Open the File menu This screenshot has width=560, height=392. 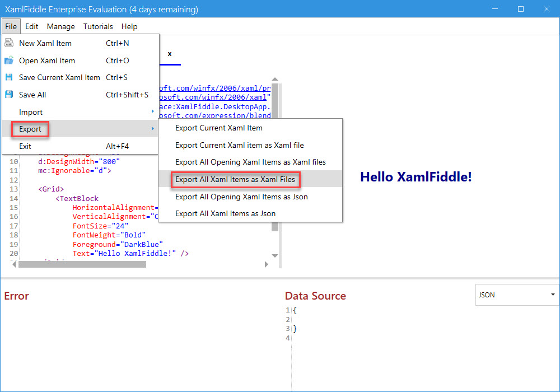[11, 26]
